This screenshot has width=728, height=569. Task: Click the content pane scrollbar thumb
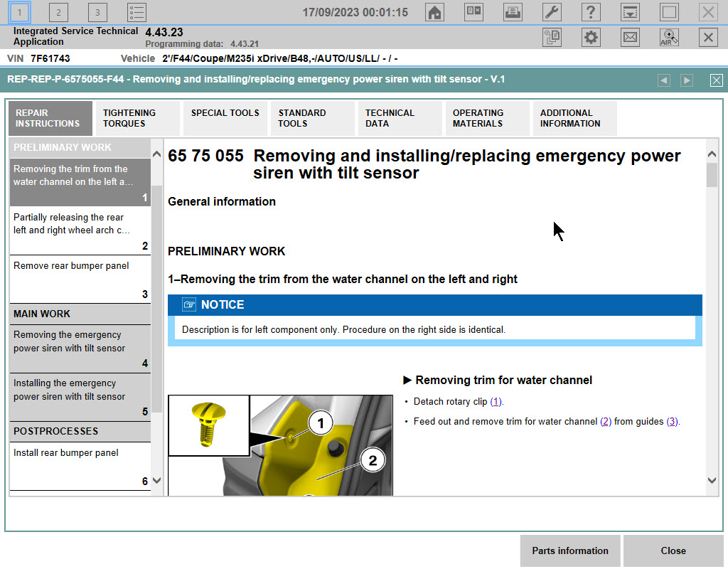coord(712,175)
